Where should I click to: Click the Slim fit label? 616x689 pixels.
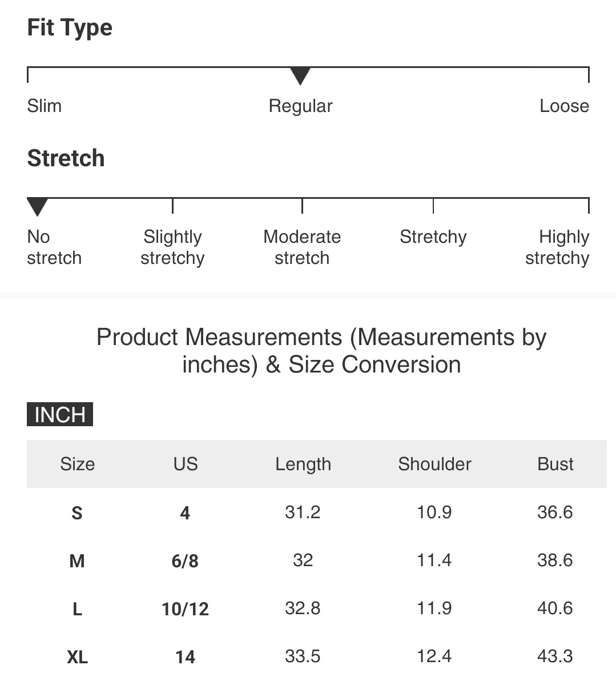pos(45,106)
